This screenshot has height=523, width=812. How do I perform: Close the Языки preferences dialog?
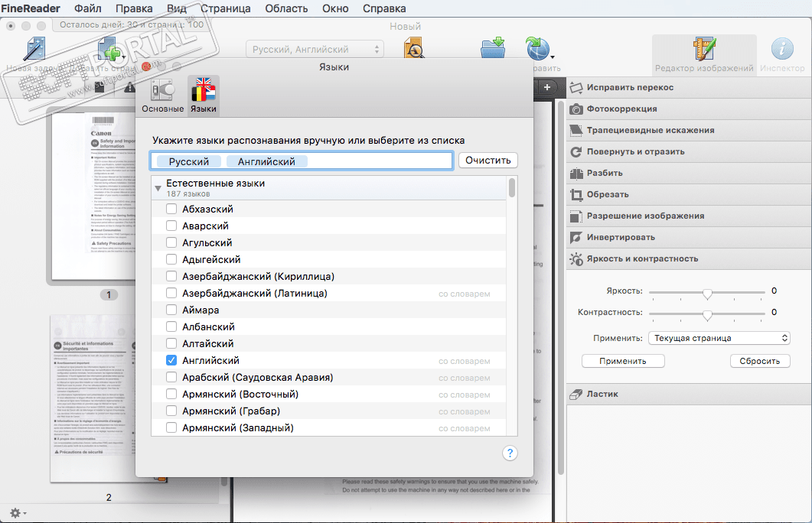click(146, 67)
